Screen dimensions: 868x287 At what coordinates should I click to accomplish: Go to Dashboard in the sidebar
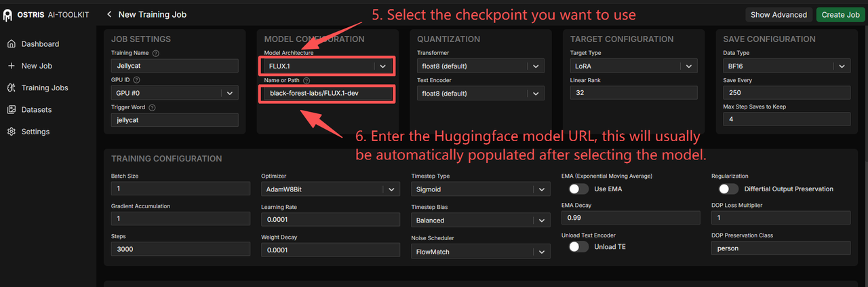coord(40,44)
